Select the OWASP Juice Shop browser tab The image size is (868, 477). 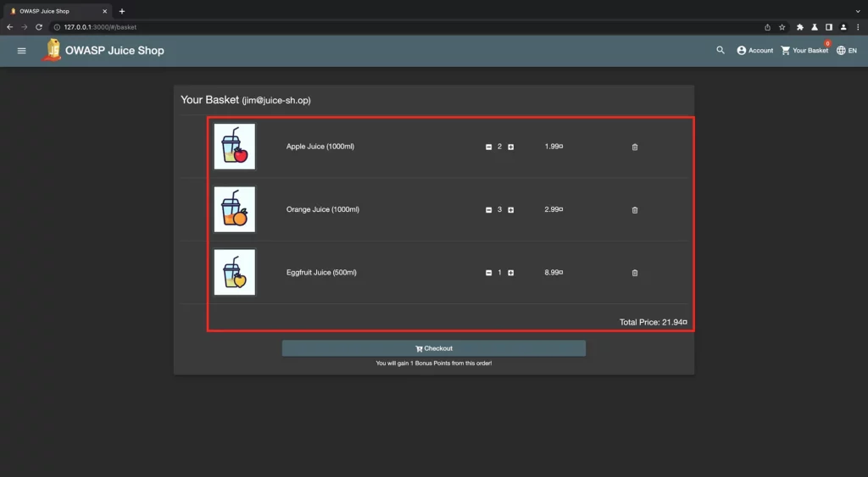point(56,11)
